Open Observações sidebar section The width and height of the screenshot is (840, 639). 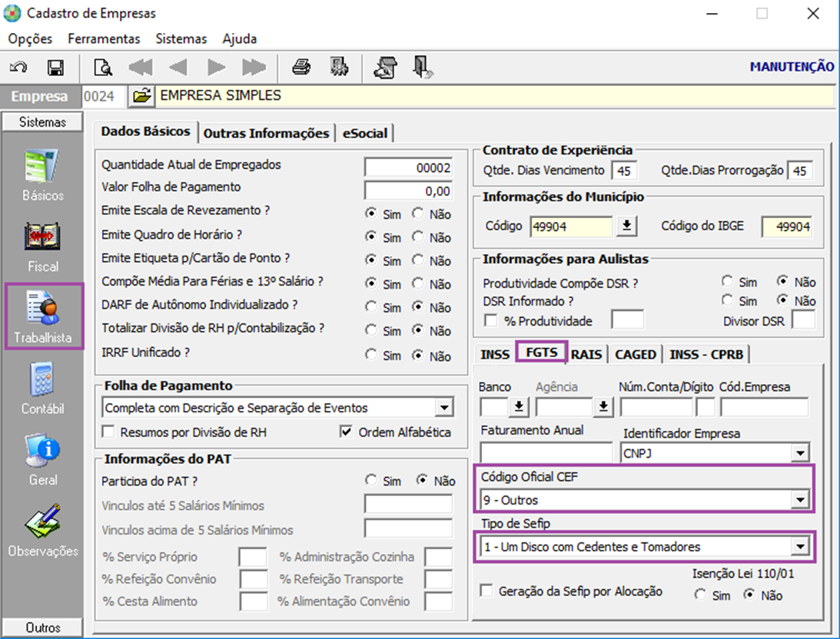(43, 531)
